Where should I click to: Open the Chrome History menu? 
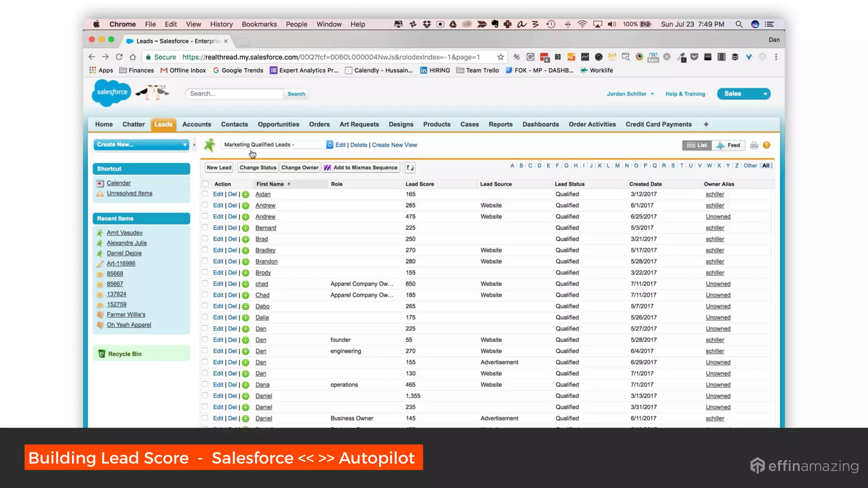pos(221,24)
